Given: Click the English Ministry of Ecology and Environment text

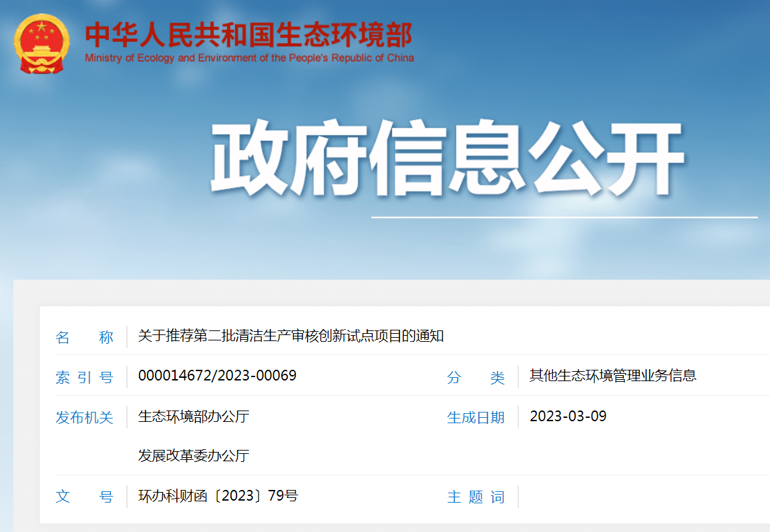Looking at the screenshot, I should (249, 58).
